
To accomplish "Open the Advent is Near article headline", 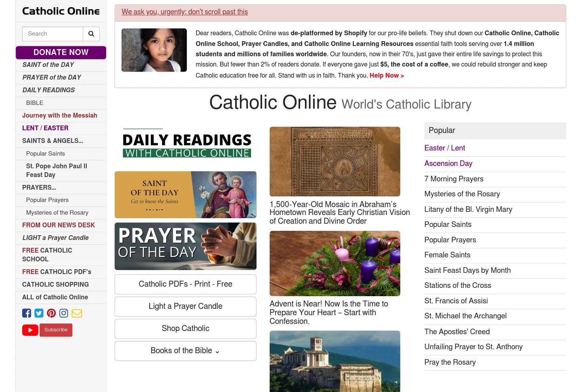I will click(329, 312).
